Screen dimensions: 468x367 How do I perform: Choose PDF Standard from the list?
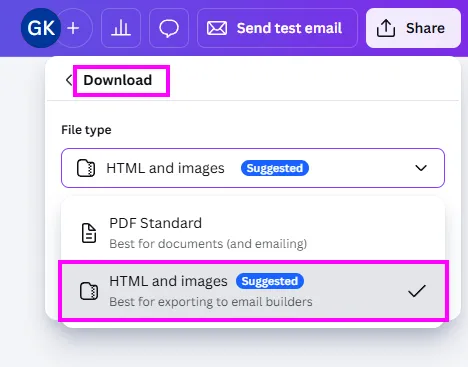(x=253, y=233)
